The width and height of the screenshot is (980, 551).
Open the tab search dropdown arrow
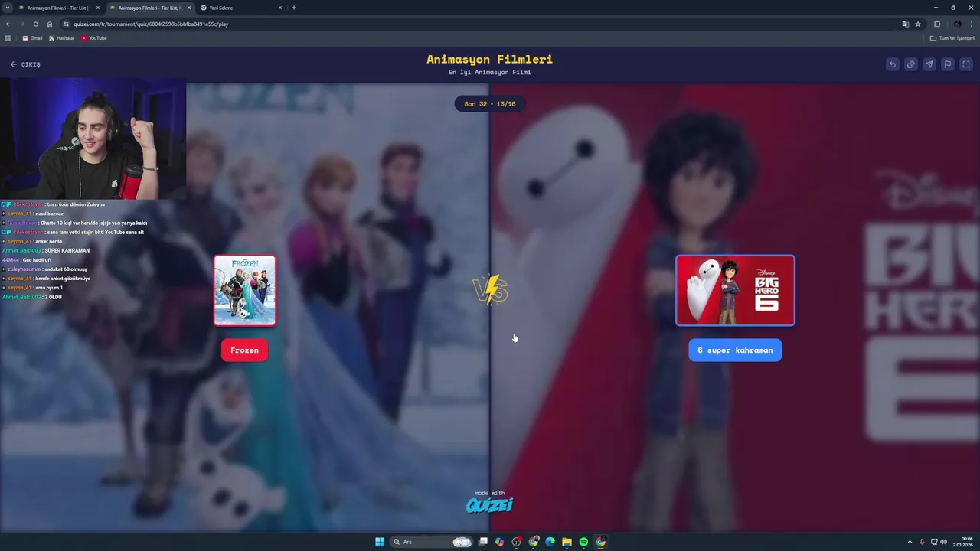point(8,8)
